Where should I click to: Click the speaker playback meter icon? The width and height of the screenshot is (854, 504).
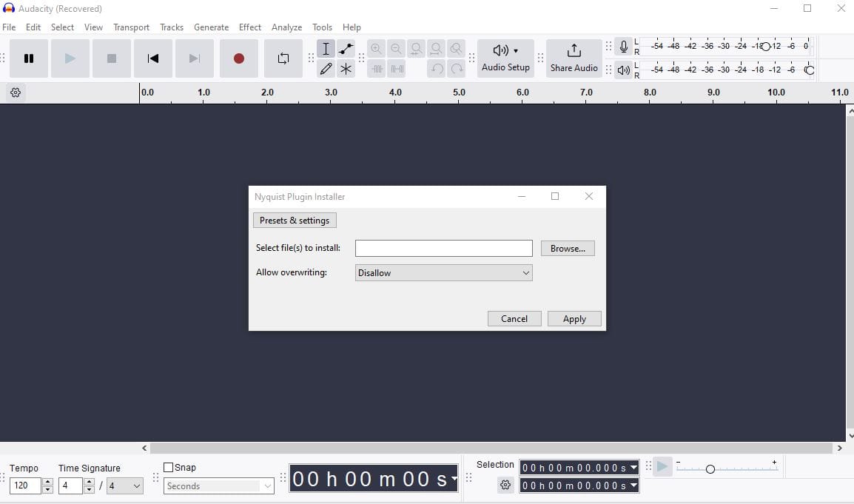(x=624, y=70)
